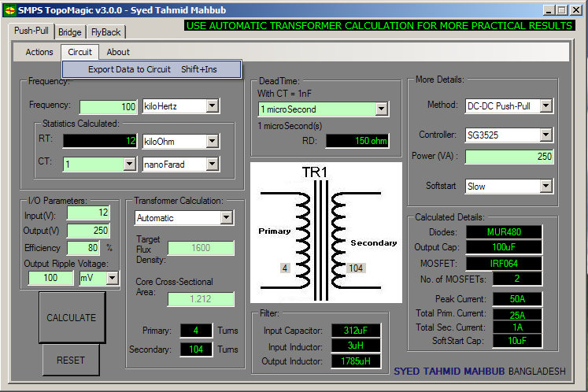Viewport: 588px width, 392px height.
Task: Click the Output Inductor 1785uH value
Action: point(356,361)
